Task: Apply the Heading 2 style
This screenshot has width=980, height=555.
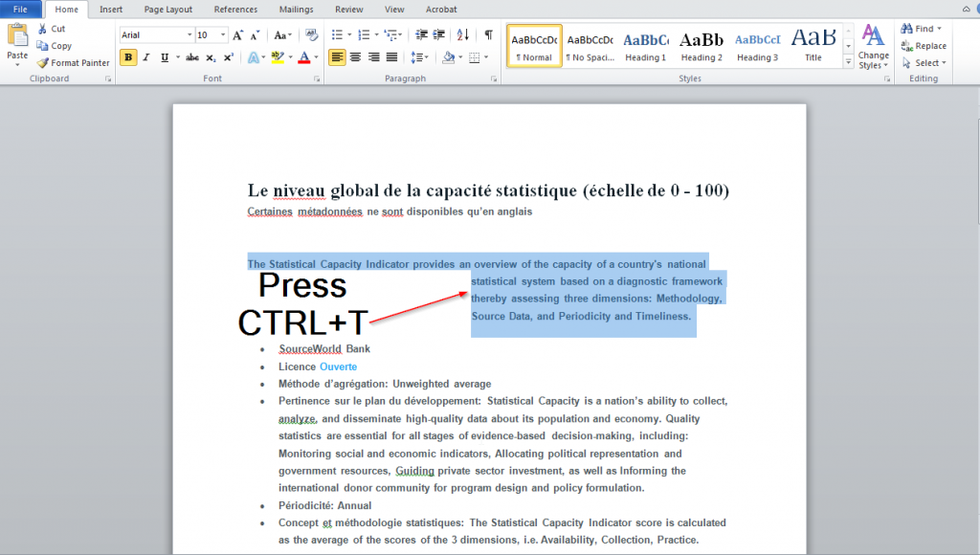Action: [702, 46]
